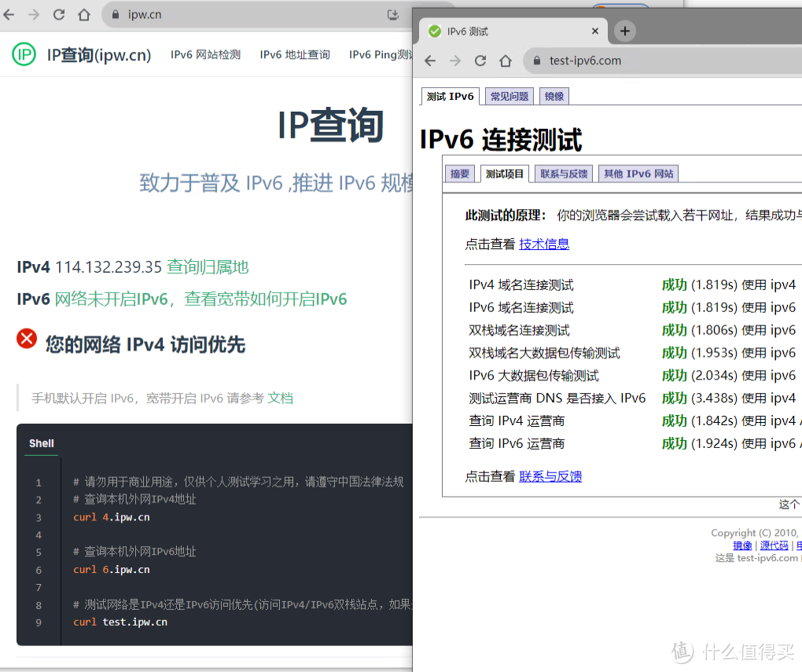The image size is (802, 672).
Task: Click 'IPv6 域名连接测试' row label
Action: (x=521, y=307)
